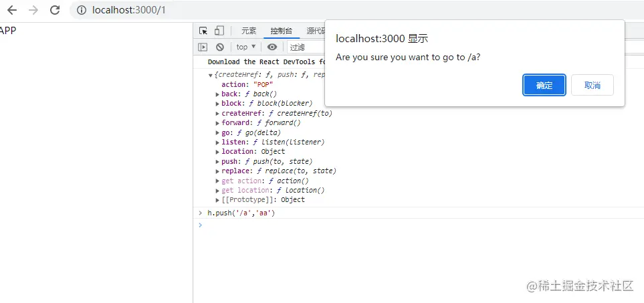Expand the push function entry

(218, 161)
